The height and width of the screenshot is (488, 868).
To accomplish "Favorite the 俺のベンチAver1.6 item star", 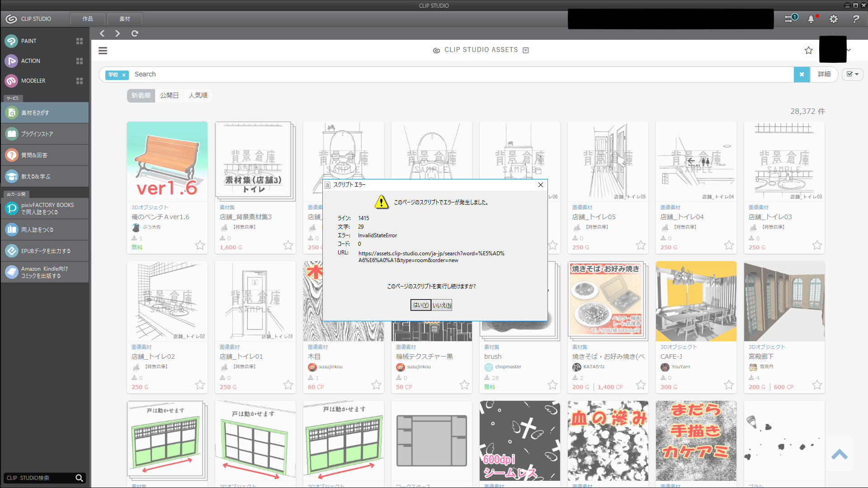I will pos(200,245).
